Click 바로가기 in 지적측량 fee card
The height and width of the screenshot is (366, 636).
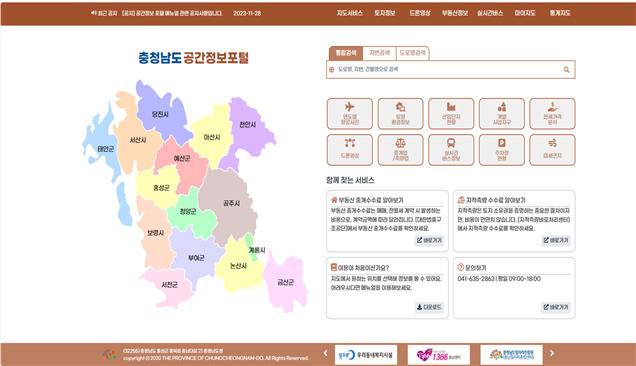556,240
